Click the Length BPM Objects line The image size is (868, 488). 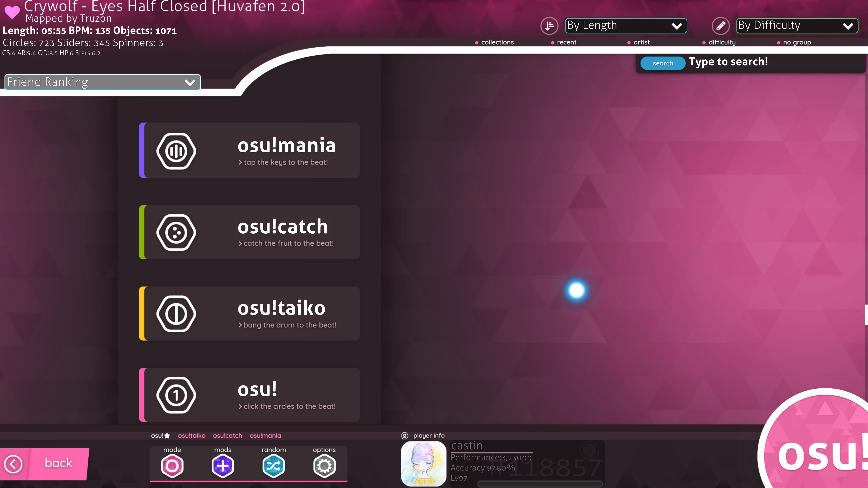tap(90, 31)
